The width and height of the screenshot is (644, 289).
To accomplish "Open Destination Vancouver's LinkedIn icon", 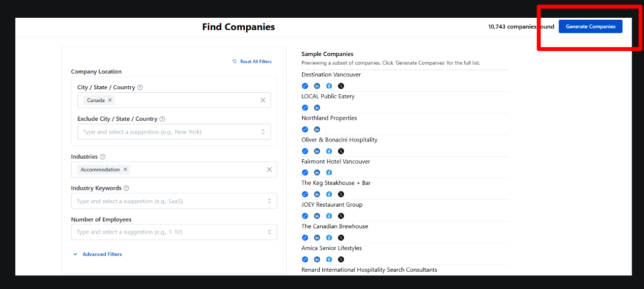I will pyautogui.click(x=317, y=86).
